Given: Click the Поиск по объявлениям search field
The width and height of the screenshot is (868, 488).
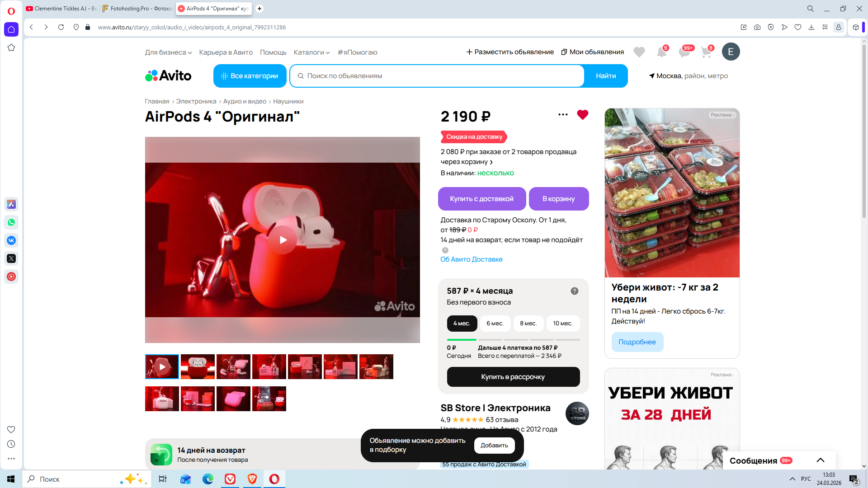Looking at the screenshot, I should click(436, 76).
